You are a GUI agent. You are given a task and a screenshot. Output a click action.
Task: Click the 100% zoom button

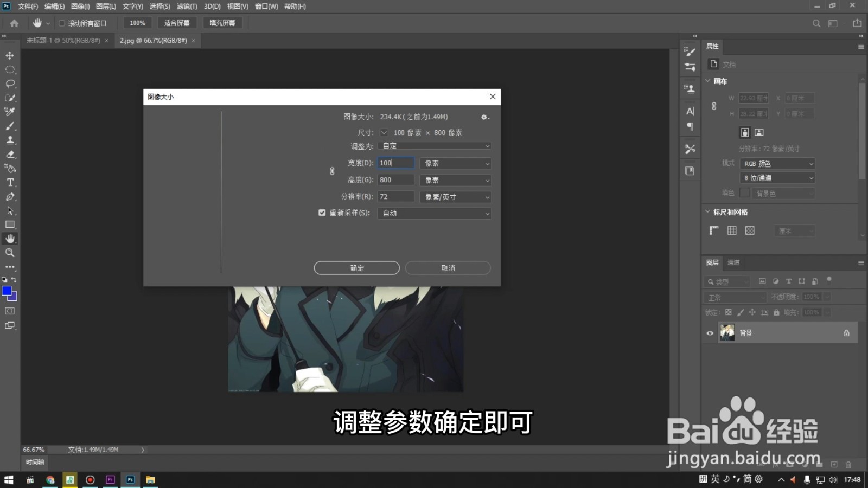pos(137,23)
